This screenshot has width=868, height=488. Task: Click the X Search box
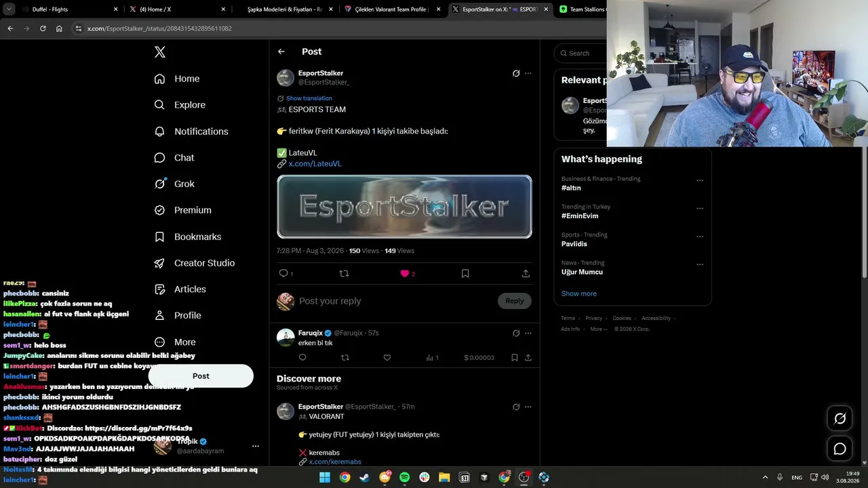click(x=580, y=53)
